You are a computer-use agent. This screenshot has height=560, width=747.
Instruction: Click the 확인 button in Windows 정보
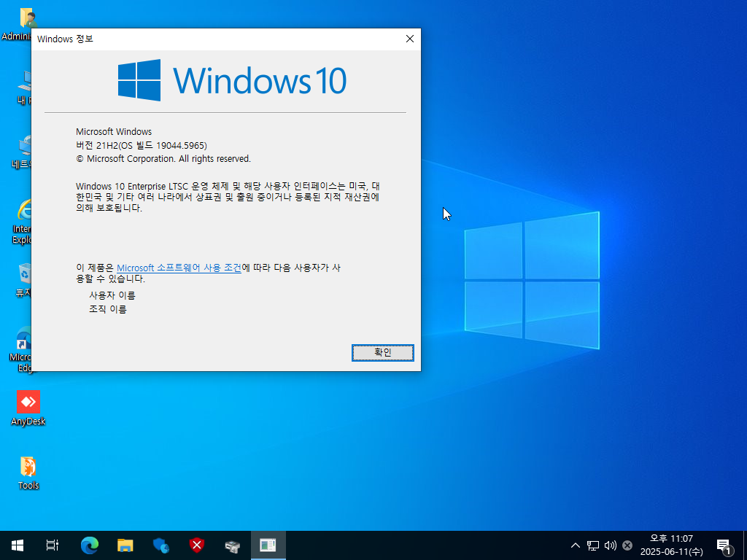pyautogui.click(x=382, y=353)
